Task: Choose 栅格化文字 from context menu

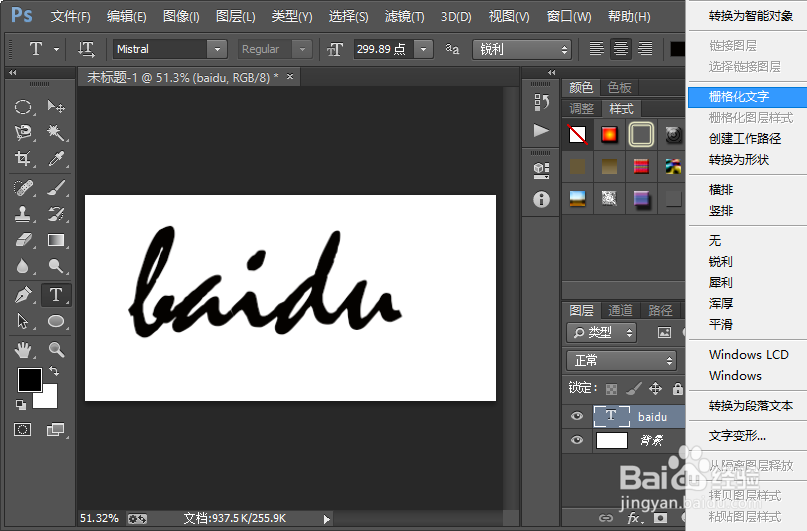Action: (747, 97)
